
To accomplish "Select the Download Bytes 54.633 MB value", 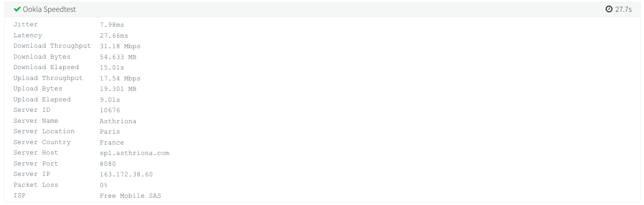I will tap(118, 57).
